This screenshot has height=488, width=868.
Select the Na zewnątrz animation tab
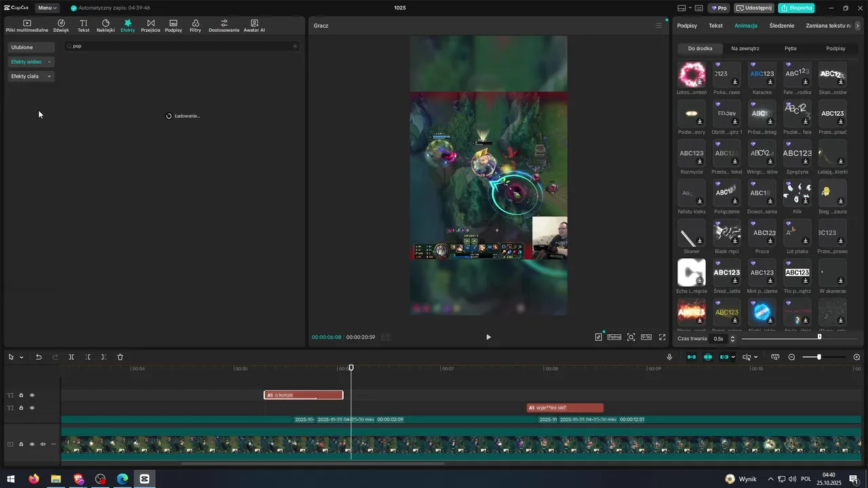745,49
